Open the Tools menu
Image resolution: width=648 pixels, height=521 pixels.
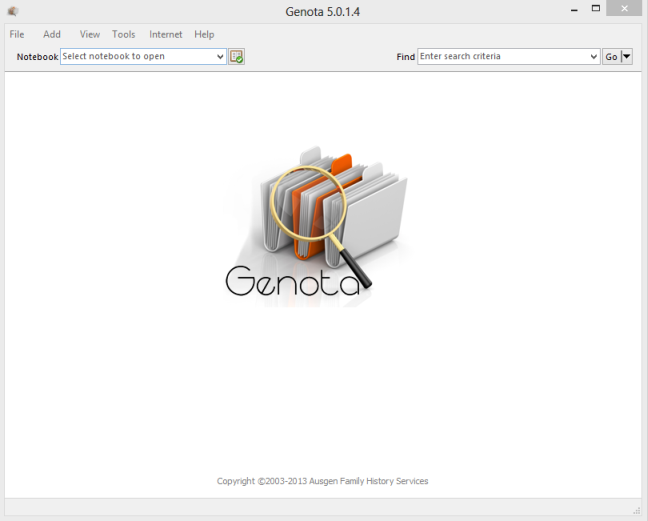click(x=124, y=34)
